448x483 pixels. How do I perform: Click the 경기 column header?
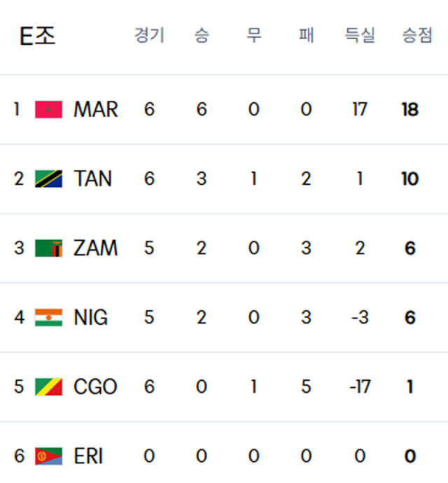pos(149,35)
